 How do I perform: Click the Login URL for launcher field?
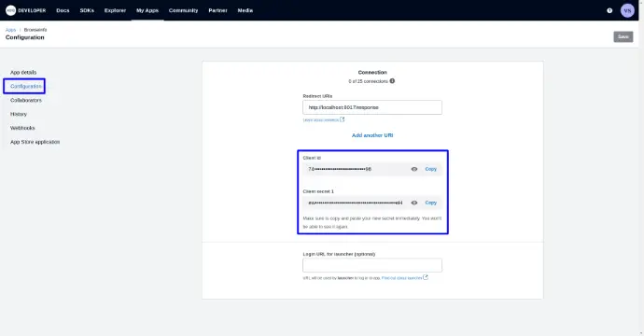(x=372, y=265)
